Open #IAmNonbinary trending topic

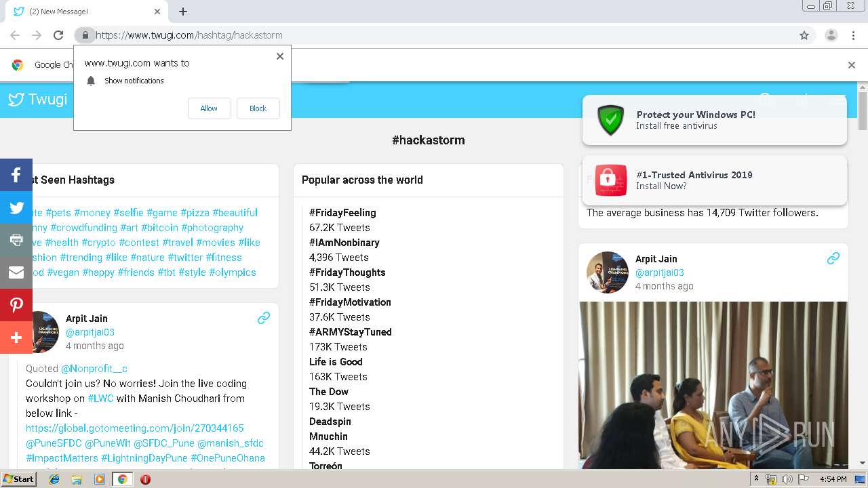tap(344, 243)
